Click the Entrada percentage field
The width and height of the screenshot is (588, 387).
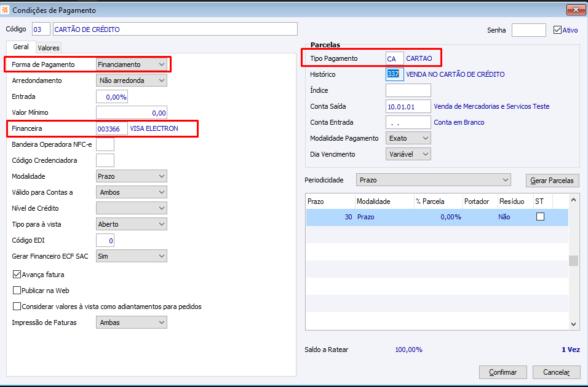[112, 96]
